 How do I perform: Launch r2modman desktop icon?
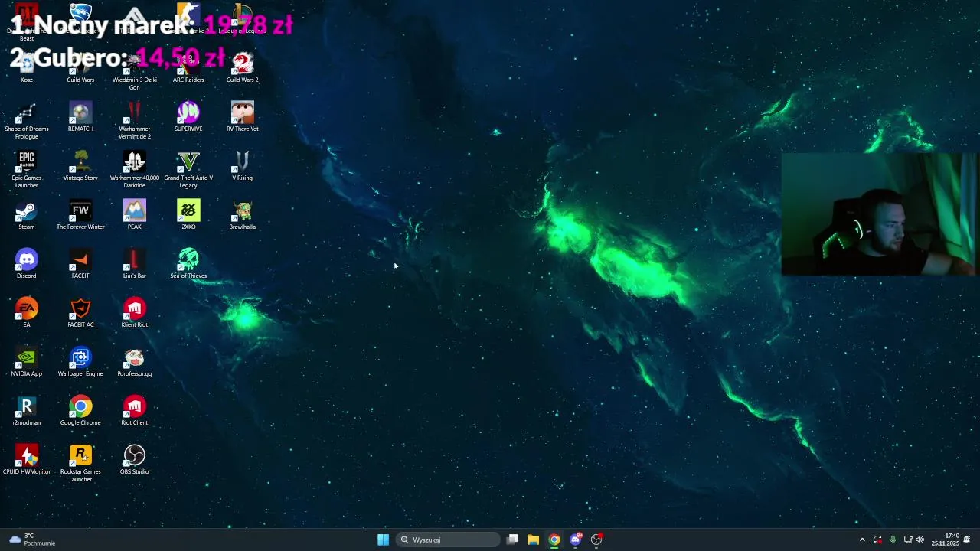pyautogui.click(x=27, y=410)
